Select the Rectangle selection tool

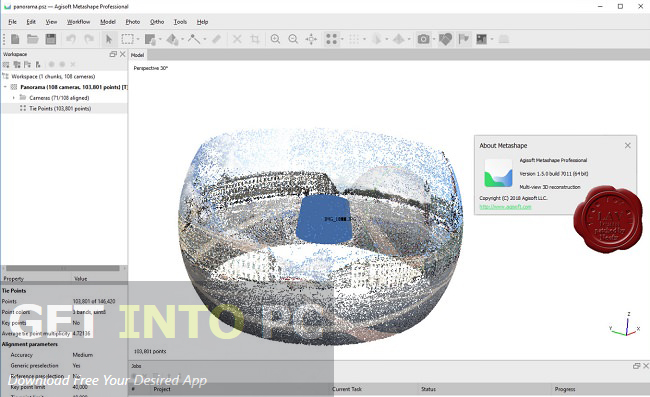tap(127, 39)
